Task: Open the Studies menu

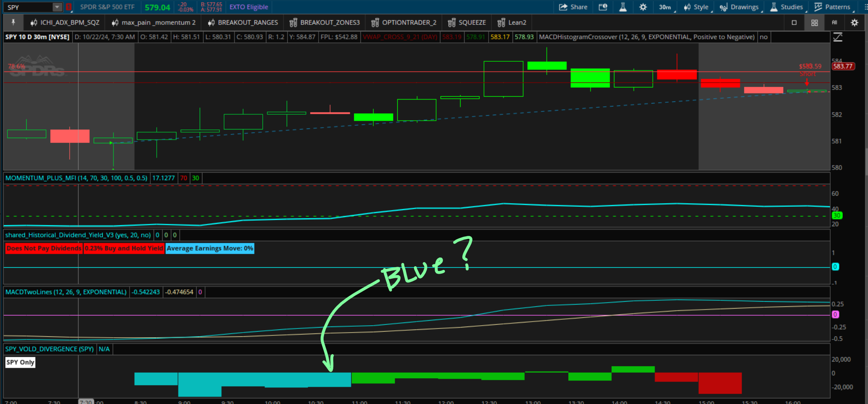Action: point(786,7)
